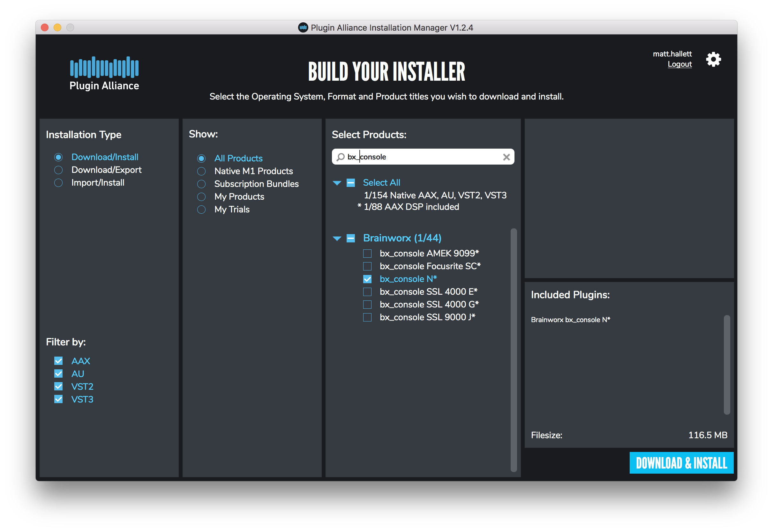
Task: Choose Native M1 Products filter
Action: click(x=201, y=171)
